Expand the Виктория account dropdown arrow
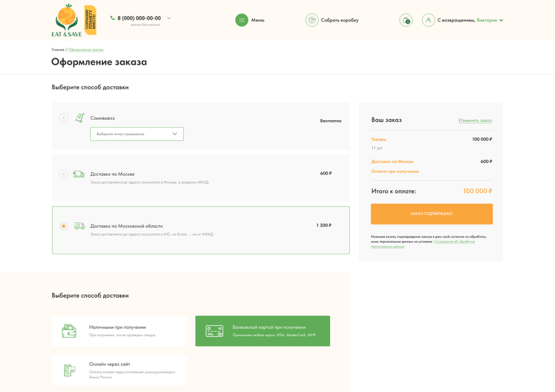Screen dimensions: 555x392 pos(501,20)
